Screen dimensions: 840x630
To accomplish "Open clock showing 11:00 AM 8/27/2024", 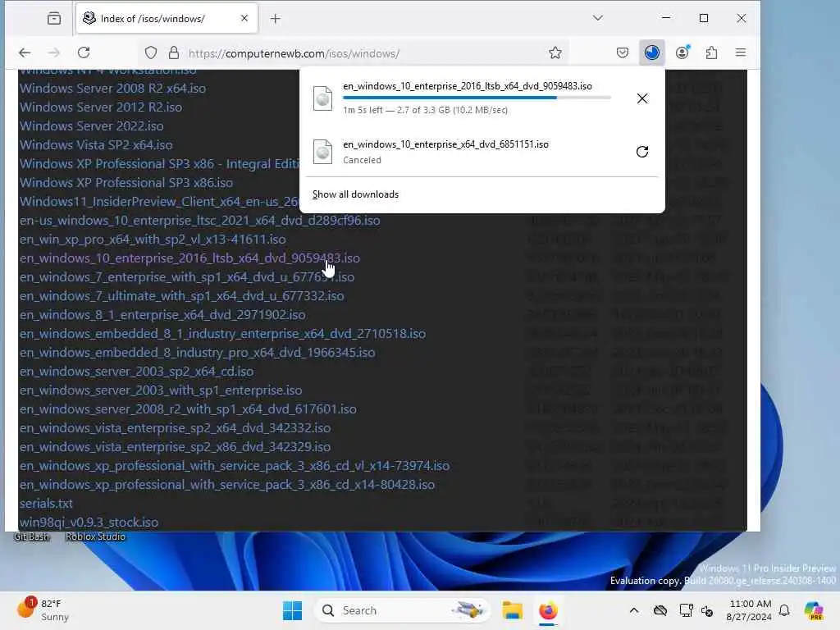I will click(749, 610).
